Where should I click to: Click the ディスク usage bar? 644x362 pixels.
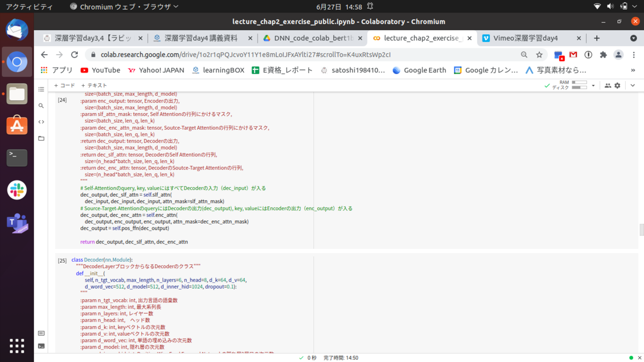click(x=580, y=87)
